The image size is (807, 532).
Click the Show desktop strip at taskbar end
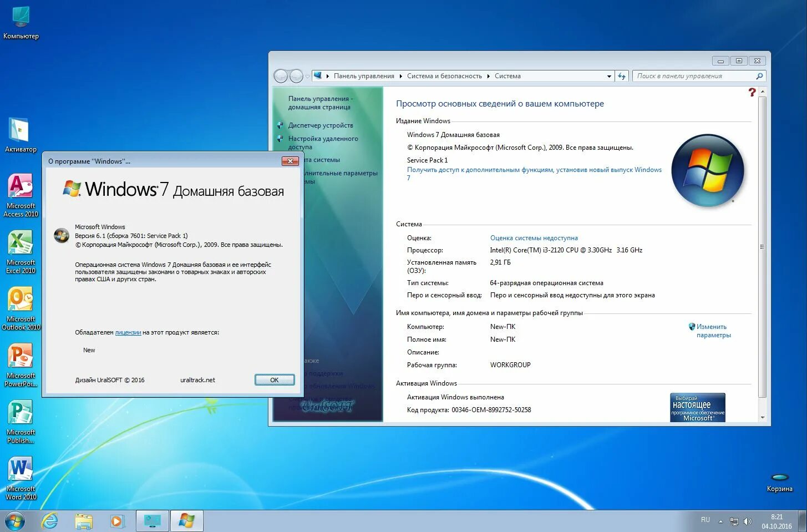(x=803, y=521)
